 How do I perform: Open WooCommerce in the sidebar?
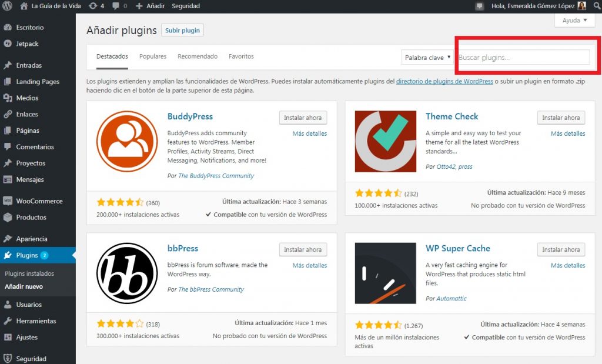tap(39, 201)
